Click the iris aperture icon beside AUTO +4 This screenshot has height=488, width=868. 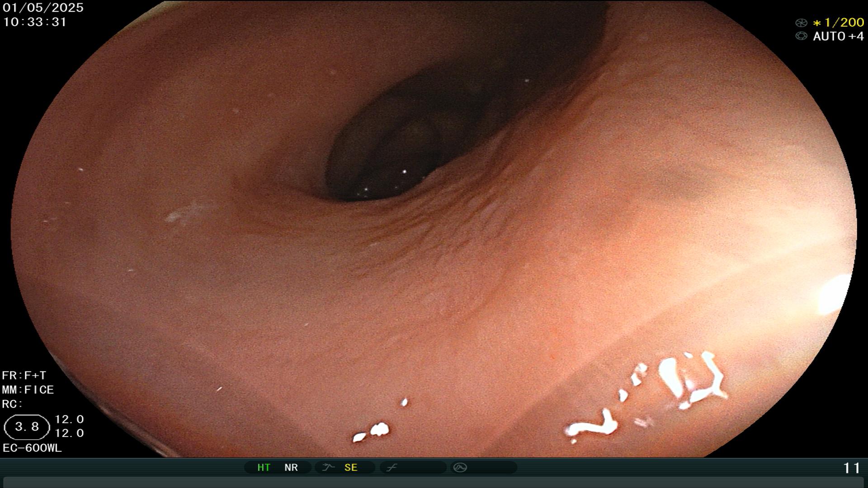[801, 36]
